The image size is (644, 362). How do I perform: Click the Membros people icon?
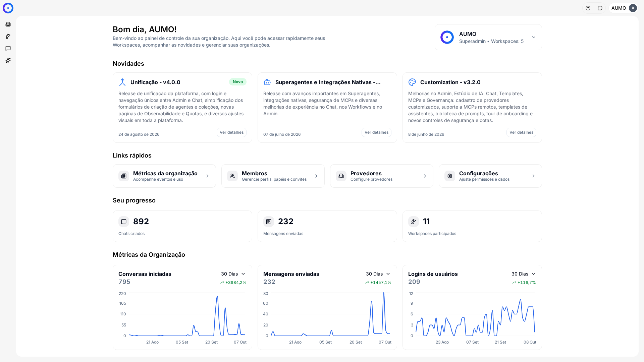232,176
